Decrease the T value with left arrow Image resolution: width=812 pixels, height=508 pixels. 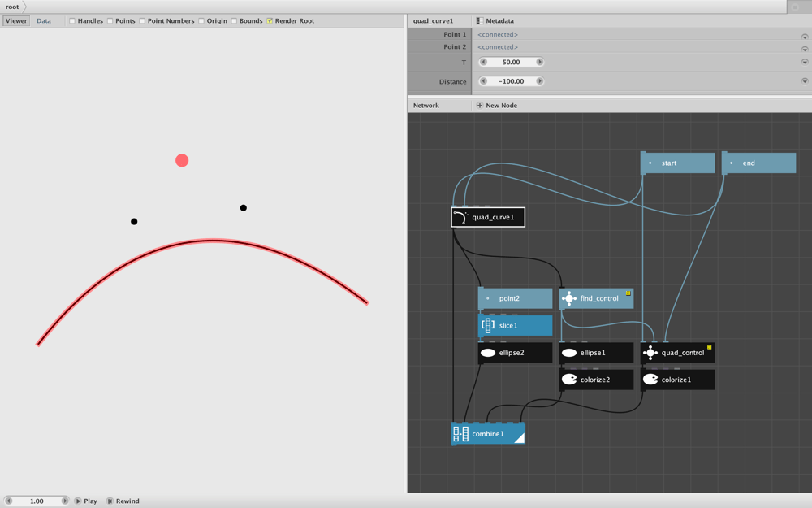pos(484,62)
